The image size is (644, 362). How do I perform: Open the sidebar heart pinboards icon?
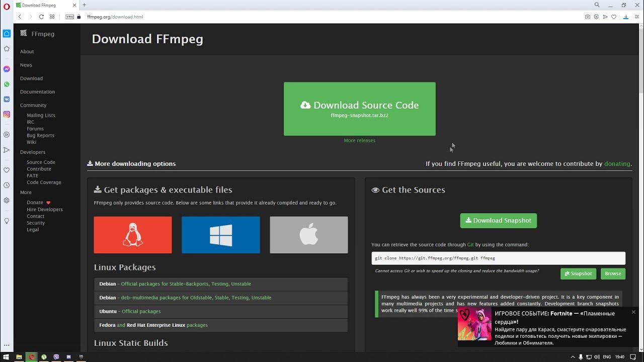(7, 170)
